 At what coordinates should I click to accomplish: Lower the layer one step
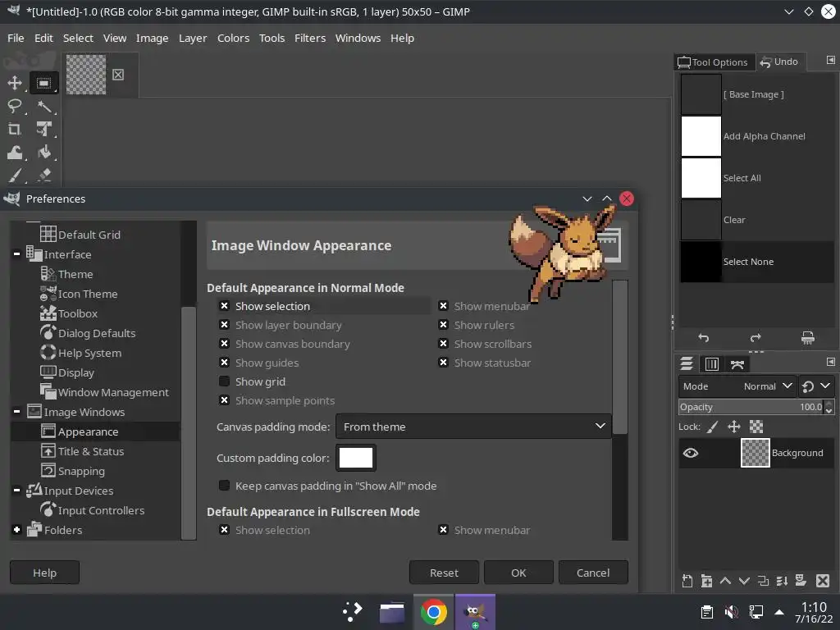click(x=744, y=581)
